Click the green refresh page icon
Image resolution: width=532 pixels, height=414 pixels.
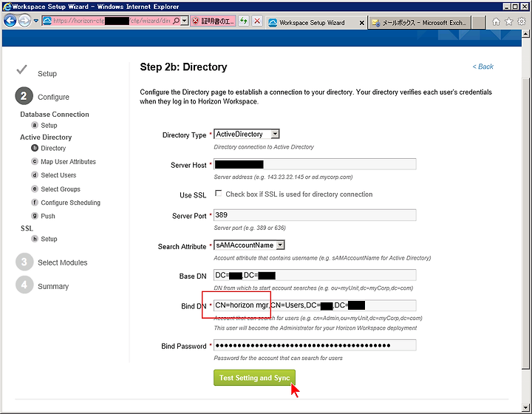[244, 21]
